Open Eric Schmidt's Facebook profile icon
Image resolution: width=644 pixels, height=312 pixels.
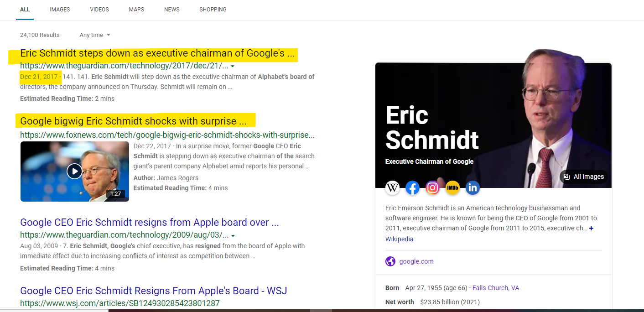tap(412, 187)
